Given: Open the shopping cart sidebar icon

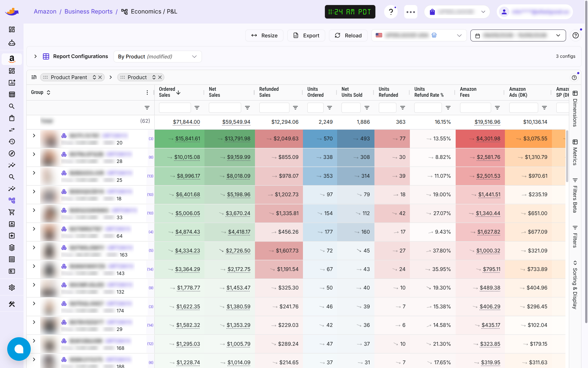Looking at the screenshot, I should click(12, 212).
